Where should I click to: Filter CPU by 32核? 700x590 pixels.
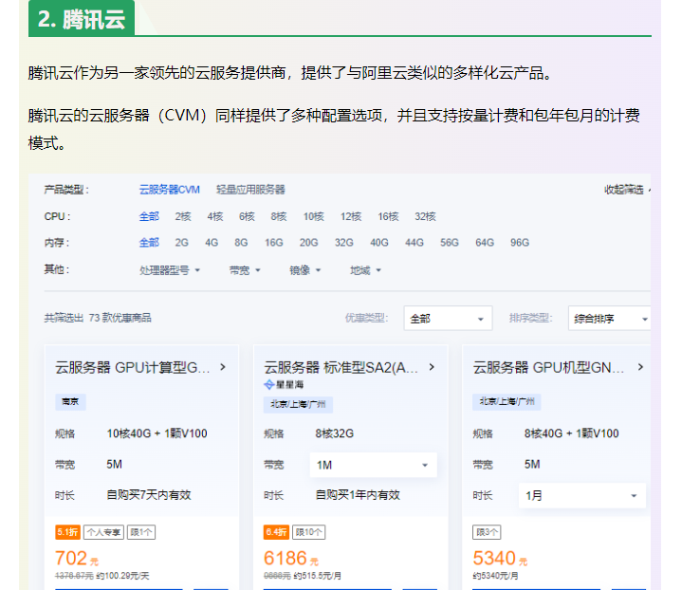(425, 216)
